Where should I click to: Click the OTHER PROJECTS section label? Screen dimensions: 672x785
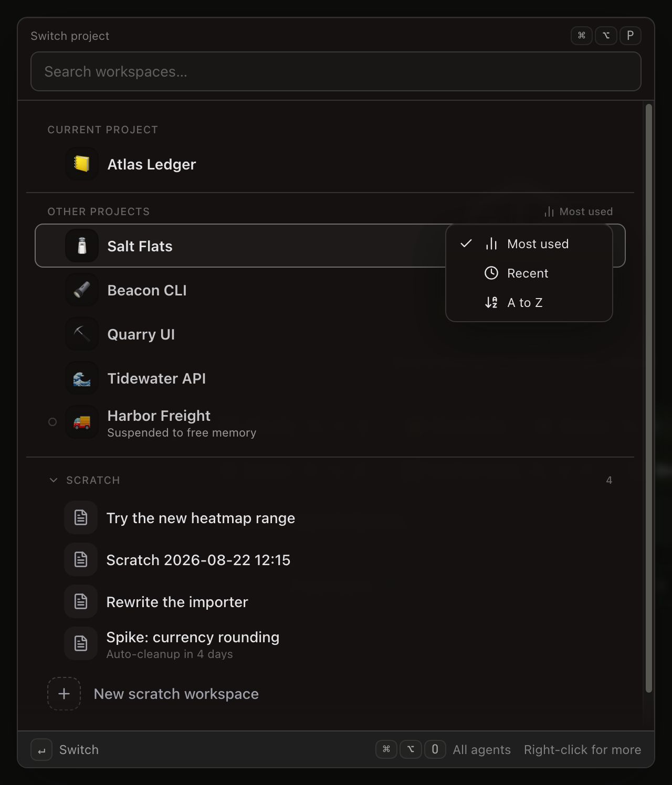pos(99,211)
